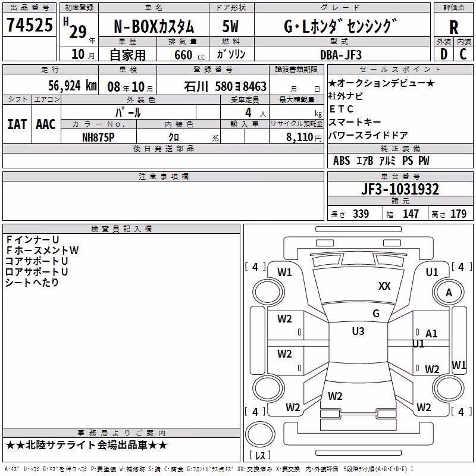This screenshot has height=476, width=476.
Task: Click the interior color クロ
Action: point(174,137)
